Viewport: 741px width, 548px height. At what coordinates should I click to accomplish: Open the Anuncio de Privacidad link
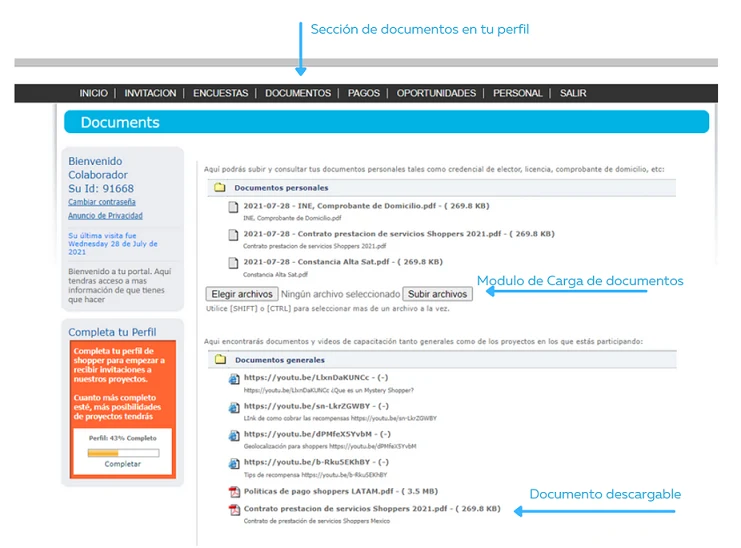[x=105, y=215]
